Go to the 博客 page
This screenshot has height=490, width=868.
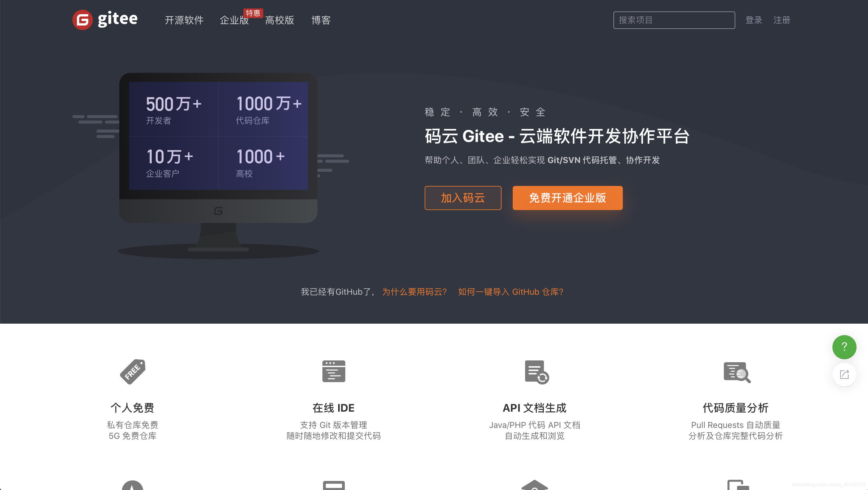pyautogui.click(x=321, y=20)
